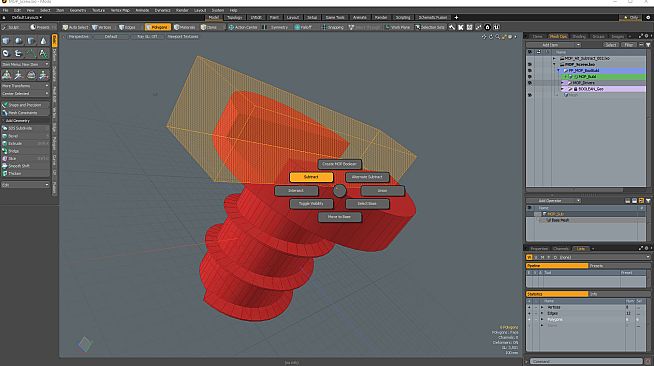Toggle visibility eye for Mesh item

click(x=530, y=95)
